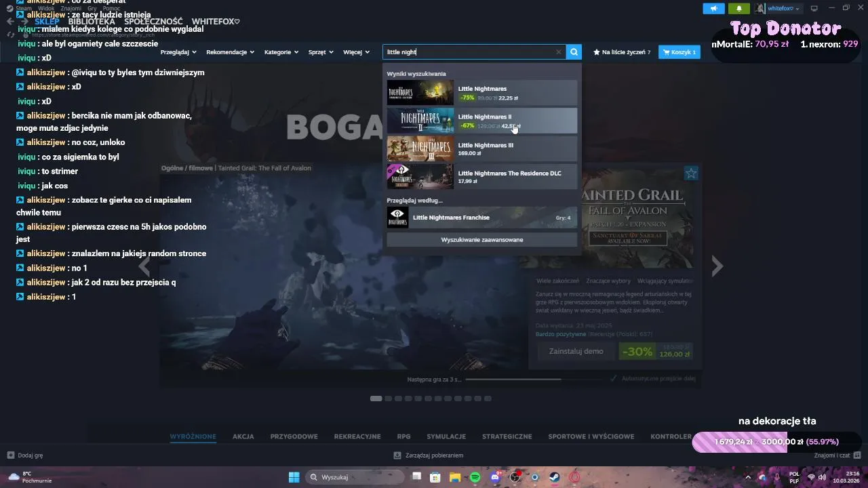This screenshot has height=488, width=868.
Task: Expand the Rekomendacje dropdown
Action: point(231,52)
